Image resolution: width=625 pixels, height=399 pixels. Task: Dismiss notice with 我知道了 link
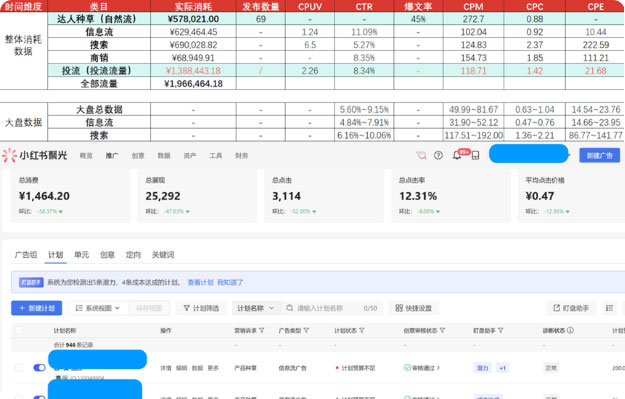(230, 282)
